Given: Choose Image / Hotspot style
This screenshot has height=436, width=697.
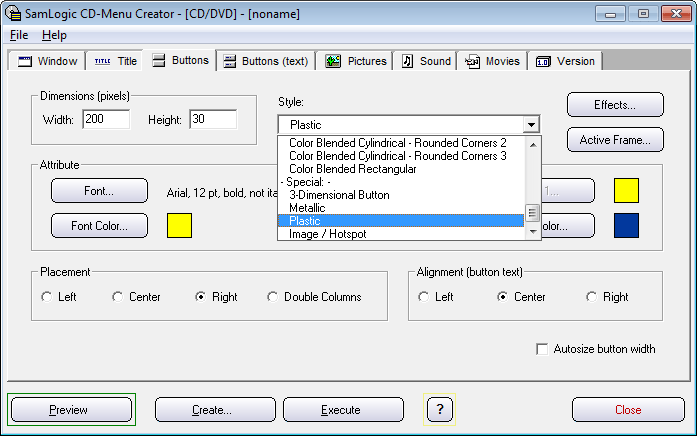Looking at the screenshot, I should pyautogui.click(x=401, y=233).
